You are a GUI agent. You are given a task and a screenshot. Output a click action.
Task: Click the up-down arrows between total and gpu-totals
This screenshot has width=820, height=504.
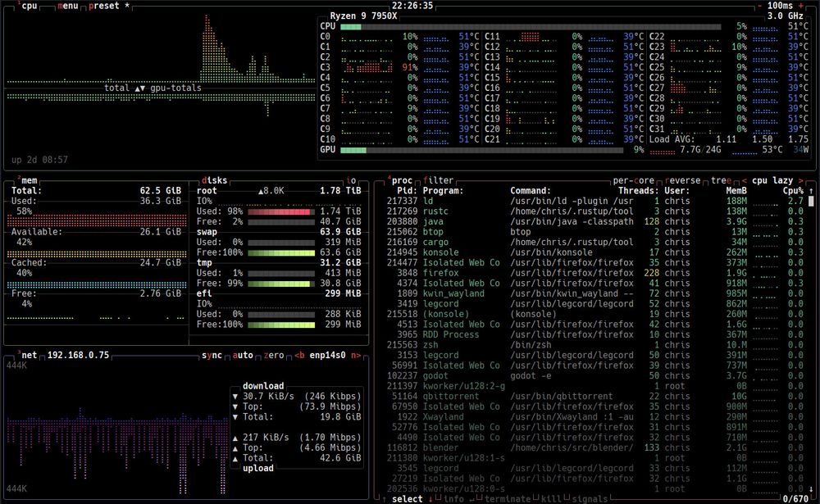[139, 88]
